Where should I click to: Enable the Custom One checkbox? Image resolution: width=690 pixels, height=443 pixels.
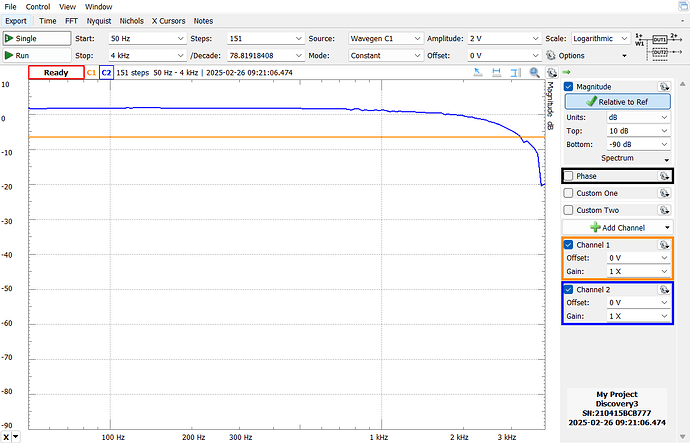pyautogui.click(x=569, y=193)
